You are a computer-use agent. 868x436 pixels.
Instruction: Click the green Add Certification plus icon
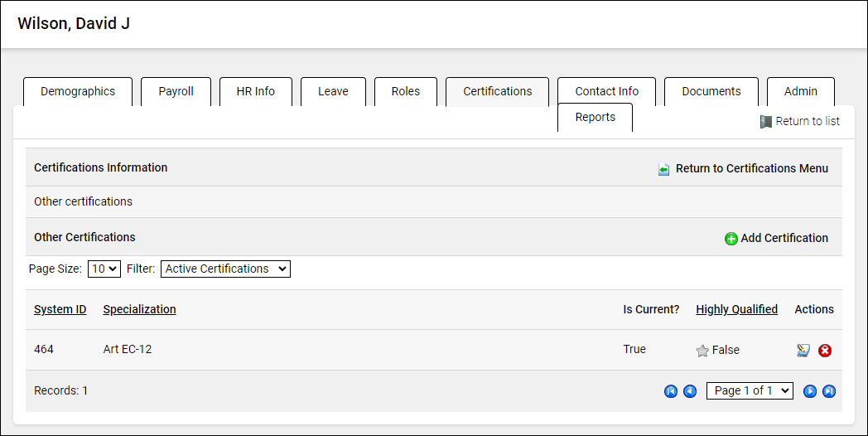coord(731,239)
